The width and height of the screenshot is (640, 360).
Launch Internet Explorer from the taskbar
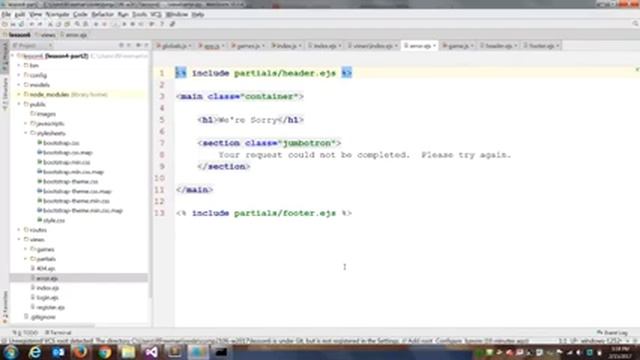[x=35, y=352]
